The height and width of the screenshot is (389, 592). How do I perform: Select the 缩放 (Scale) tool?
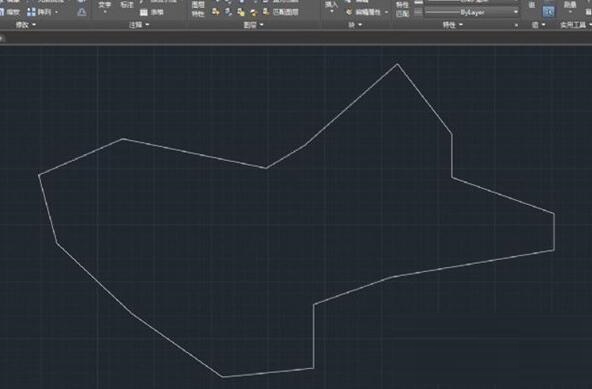[9, 12]
